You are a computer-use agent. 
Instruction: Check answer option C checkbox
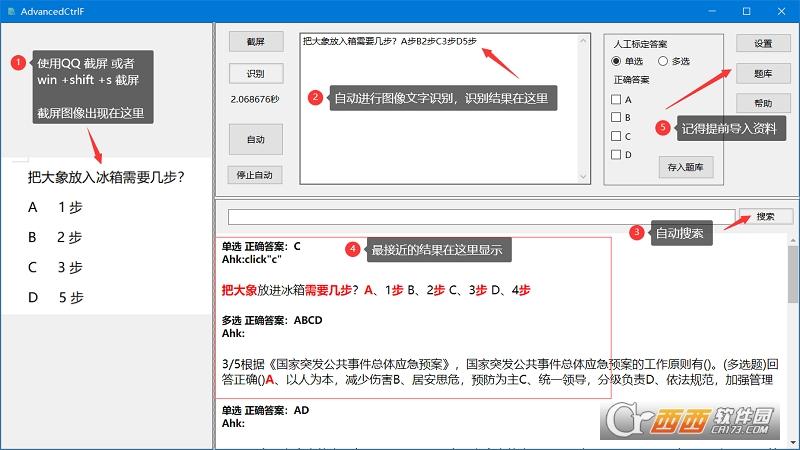coord(616,136)
